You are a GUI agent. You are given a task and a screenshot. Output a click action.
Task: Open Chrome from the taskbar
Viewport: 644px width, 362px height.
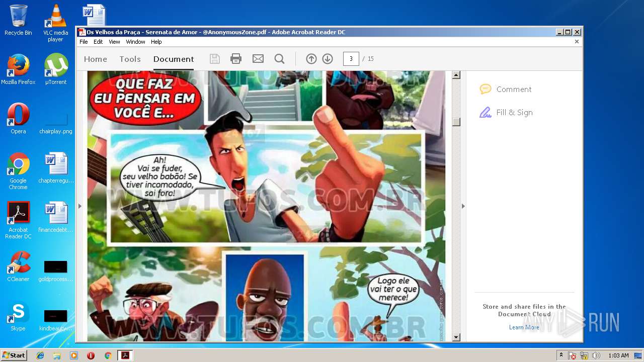click(x=108, y=355)
